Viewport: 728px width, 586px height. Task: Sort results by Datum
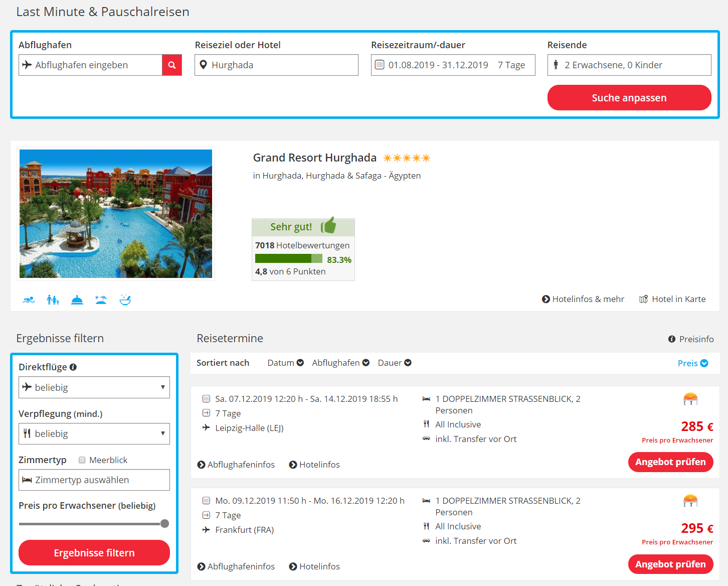coord(285,363)
